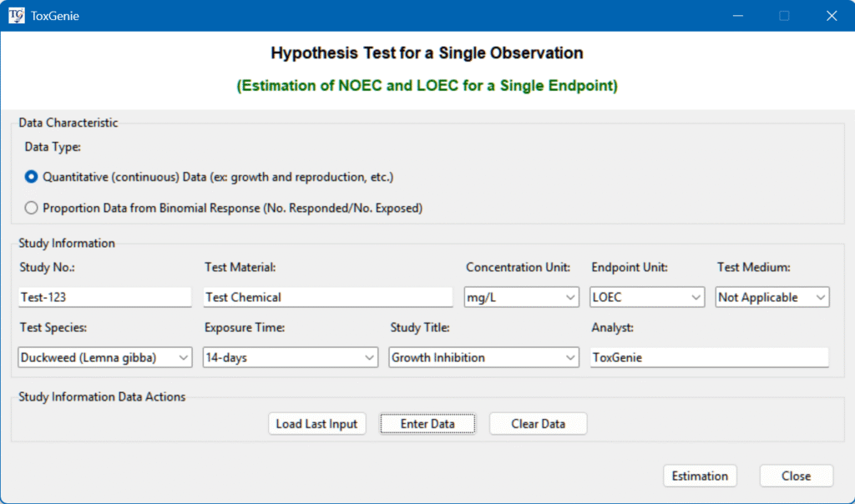The image size is (855, 504).
Task: Close the window using title bar X
Action: [x=831, y=15]
